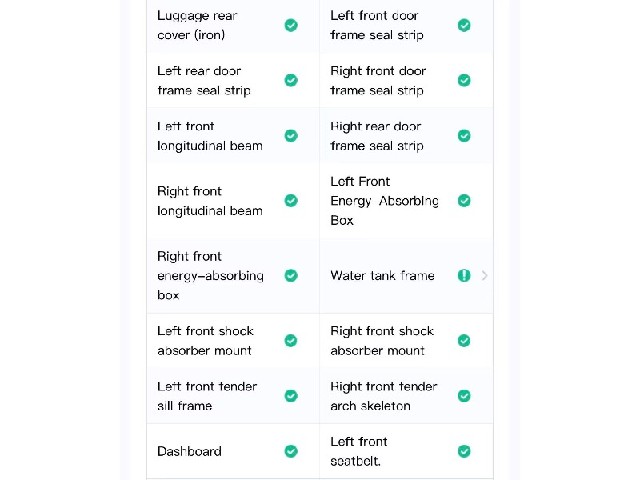Click Right front energy-absorbing box checkmark
This screenshot has width=640, height=480.
291,276
